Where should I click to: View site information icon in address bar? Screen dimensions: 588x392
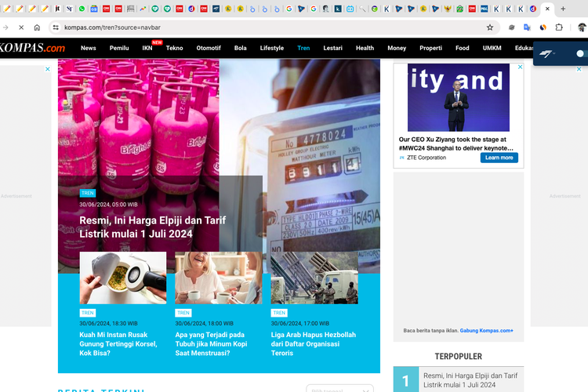[x=56, y=27]
